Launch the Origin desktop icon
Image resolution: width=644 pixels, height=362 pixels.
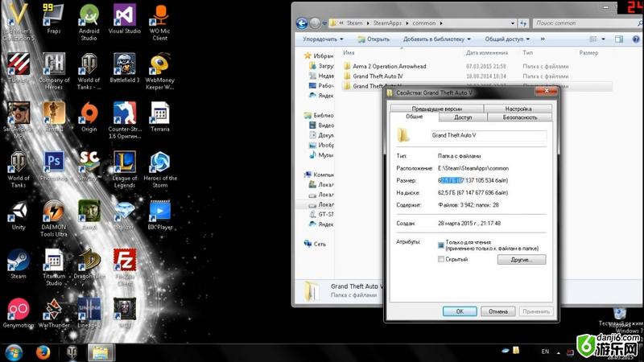click(89, 117)
